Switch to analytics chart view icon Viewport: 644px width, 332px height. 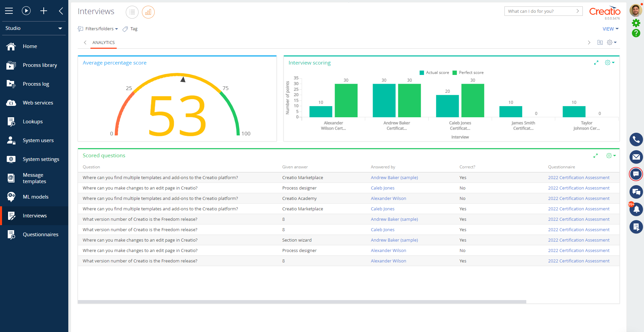tap(148, 12)
